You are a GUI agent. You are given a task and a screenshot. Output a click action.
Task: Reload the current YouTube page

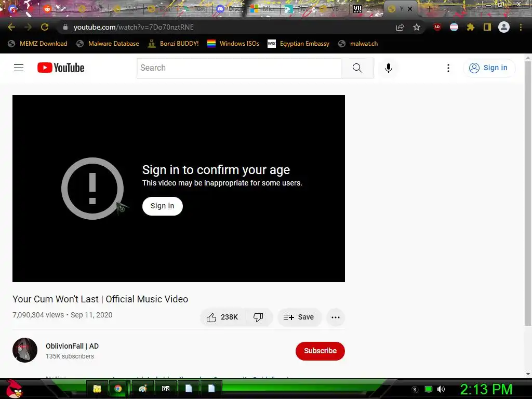45,27
